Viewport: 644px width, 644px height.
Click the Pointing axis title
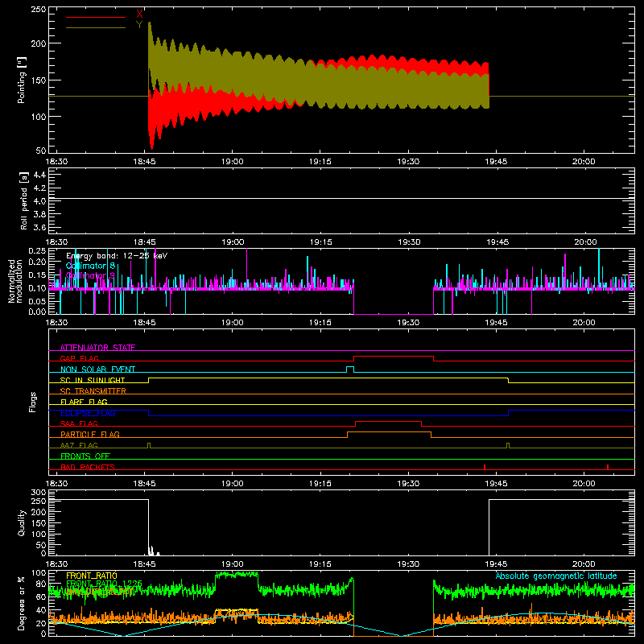click(x=22, y=80)
